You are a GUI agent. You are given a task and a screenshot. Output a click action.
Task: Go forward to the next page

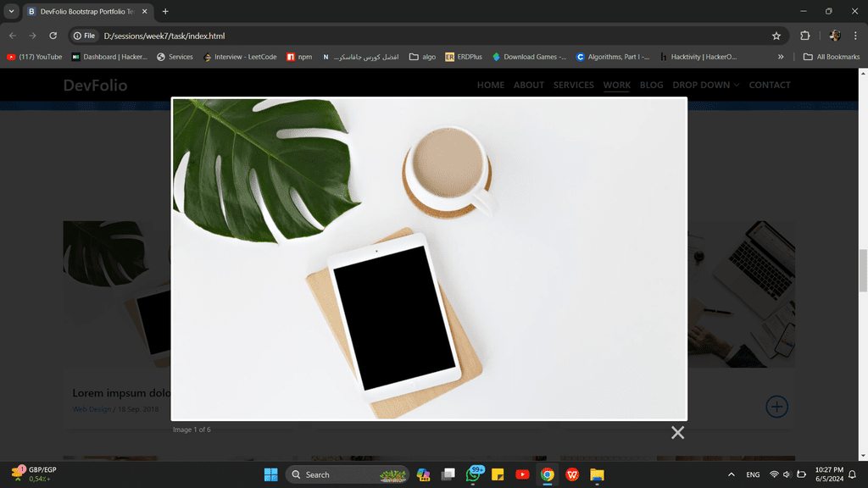[x=33, y=36]
